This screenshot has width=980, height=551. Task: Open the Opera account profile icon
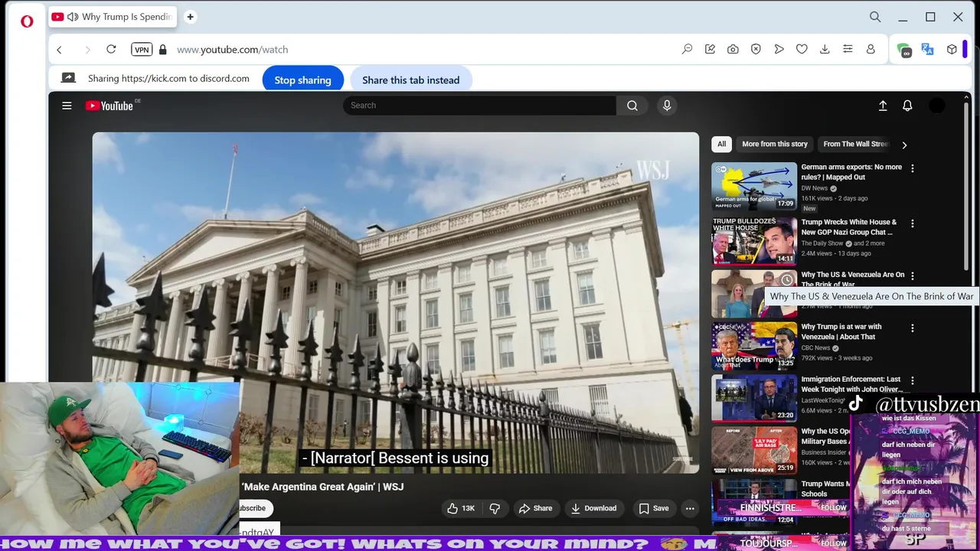pos(871,49)
